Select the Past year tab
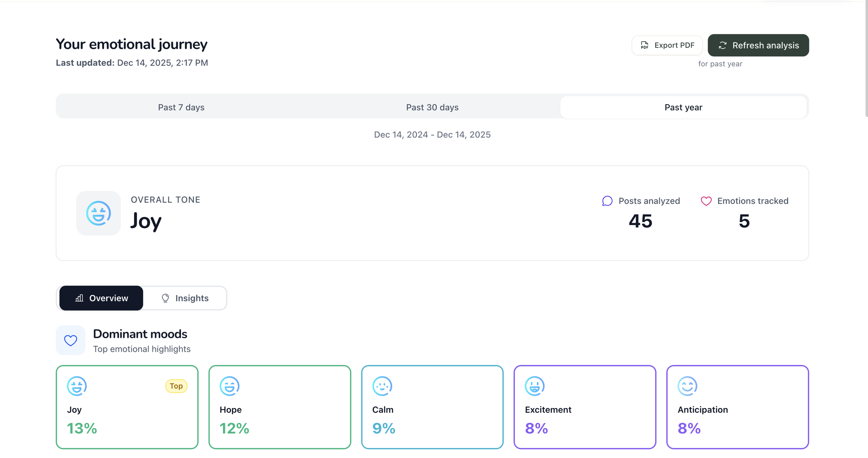Image resolution: width=868 pixels, height=458 pixels. click(x=683, y=107)
